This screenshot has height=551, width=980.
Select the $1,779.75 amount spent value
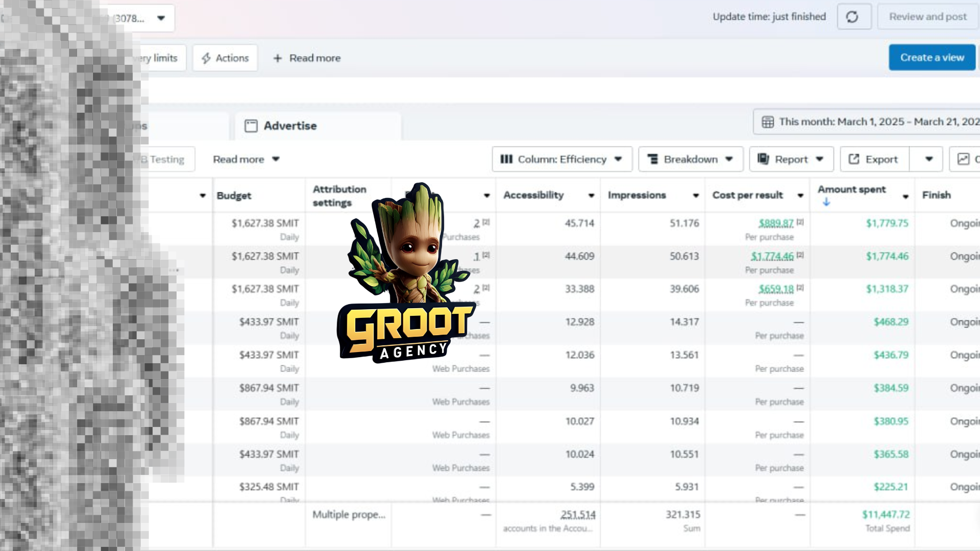point(887,223)
